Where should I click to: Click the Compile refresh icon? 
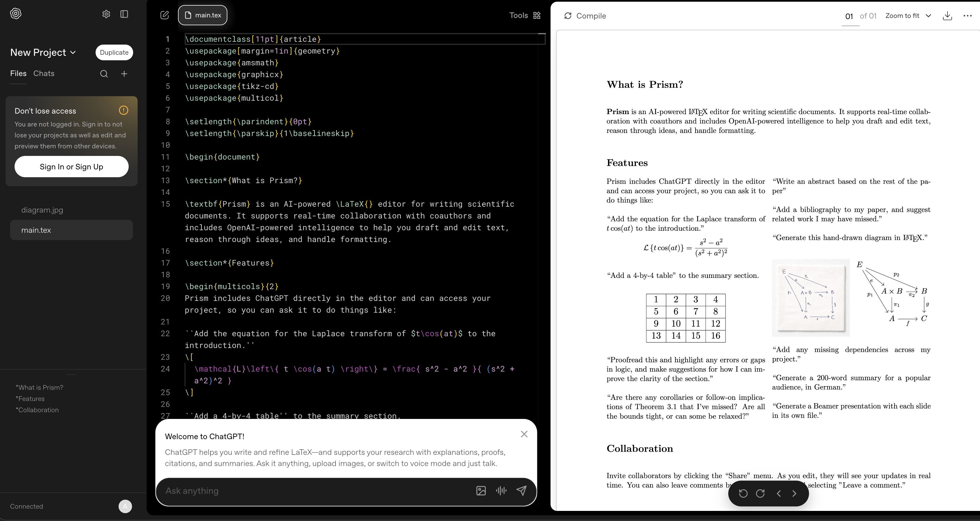pos(568,16)
